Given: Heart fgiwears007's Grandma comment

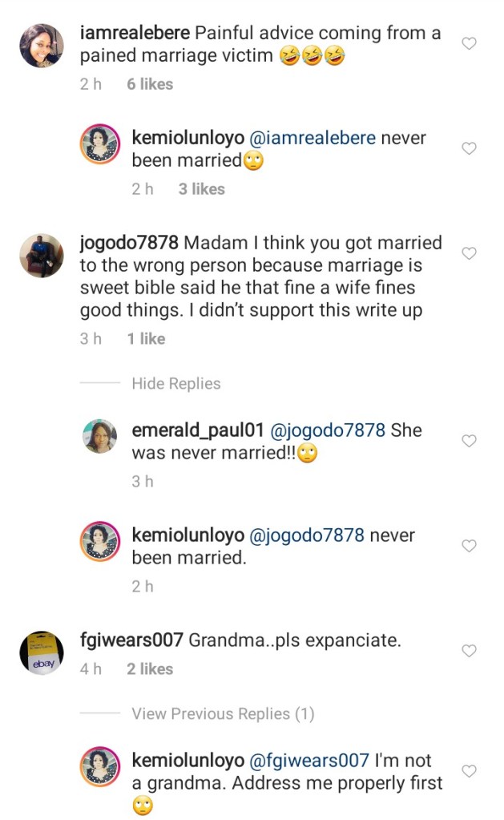Looking at the screenshot, I should pos(470,651).
